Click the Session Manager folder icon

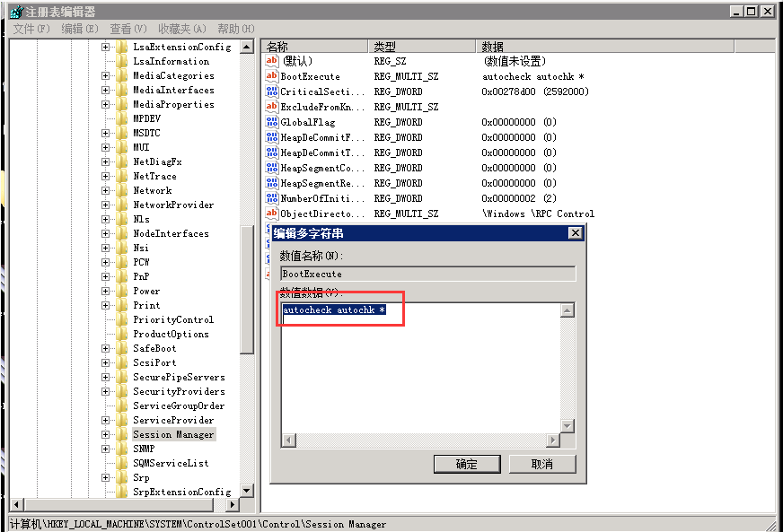click(x=121, y=434)
